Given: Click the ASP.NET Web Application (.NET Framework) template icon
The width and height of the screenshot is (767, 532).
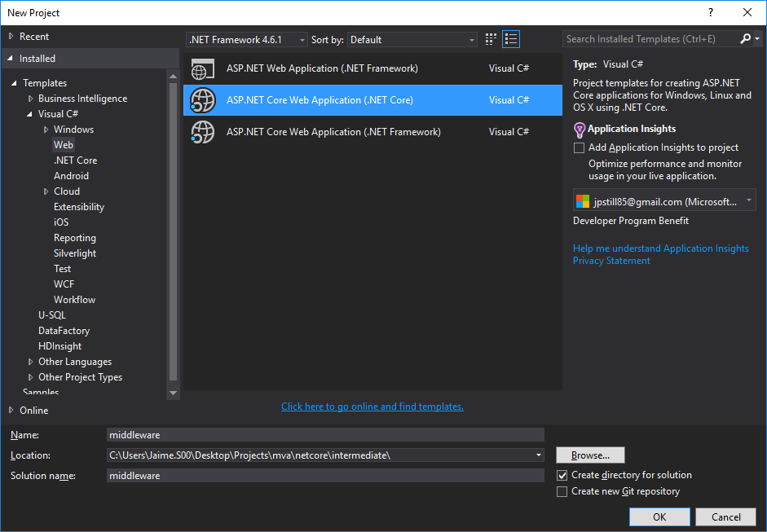Looking at the screenshot, I should (x=202, y=69).
